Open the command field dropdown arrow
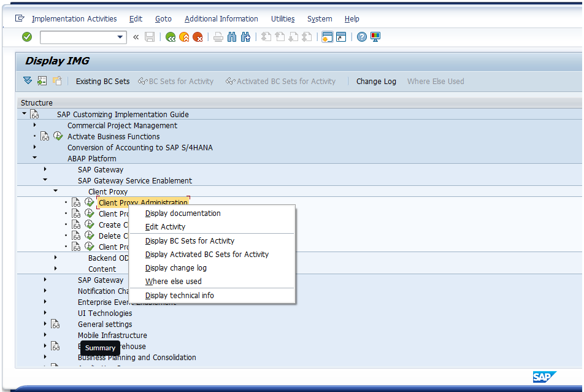This screenshot has width=584, height=392. (x=120, y=37)
